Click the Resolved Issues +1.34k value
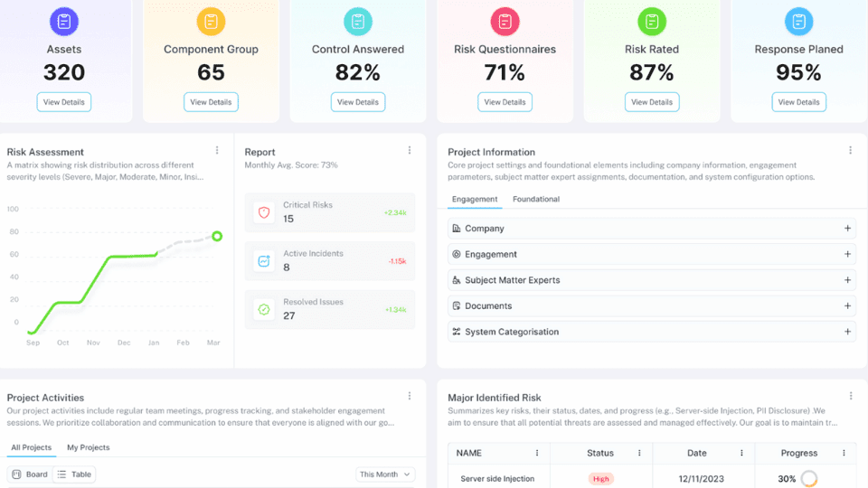868x488 pixels. (396, 310)
